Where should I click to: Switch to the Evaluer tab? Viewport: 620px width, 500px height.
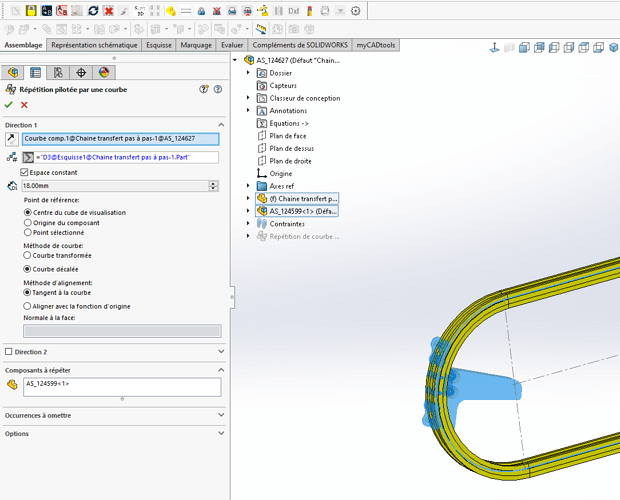tap(232, 45)
